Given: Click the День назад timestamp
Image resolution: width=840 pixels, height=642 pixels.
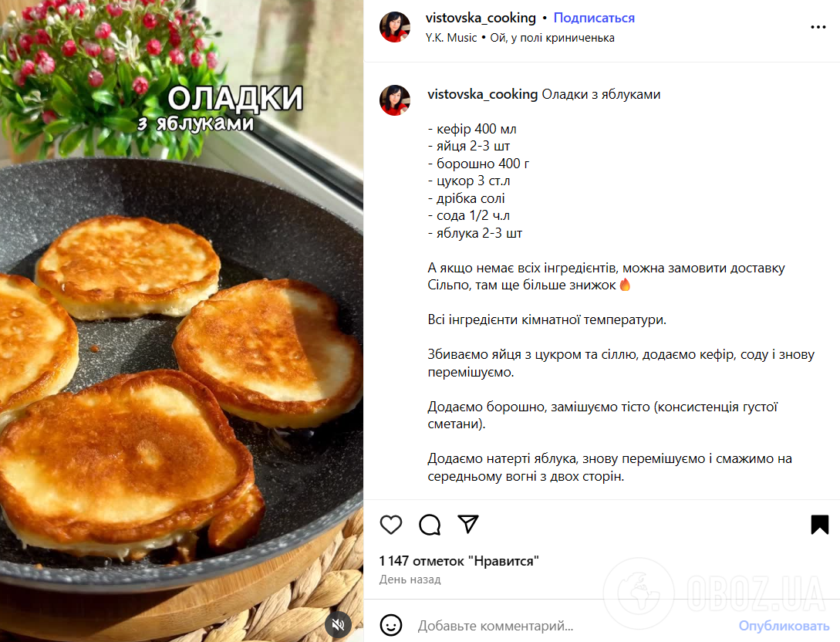Looking at the screenshot, I should click(x=410, y=579).
